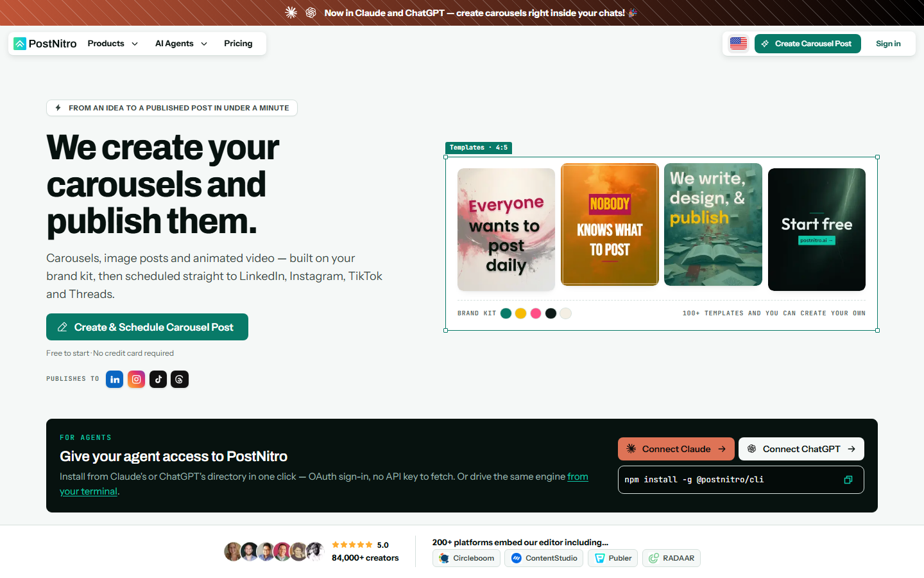Click the ChatGPT logo in top banner
The height and width of the screenshot is (578, 924).
(x=311, y=13)
